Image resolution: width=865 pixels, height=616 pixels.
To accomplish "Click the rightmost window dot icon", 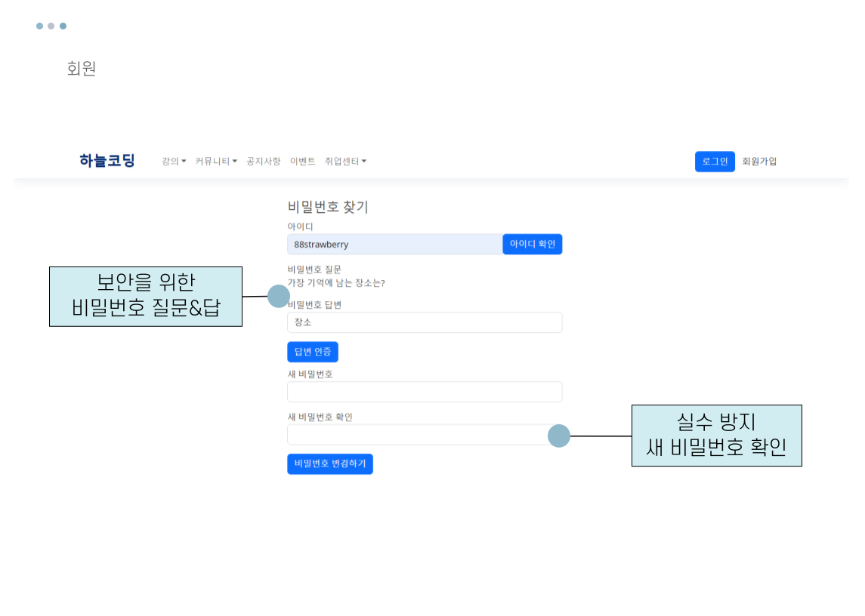I will (x=63, y=25).
